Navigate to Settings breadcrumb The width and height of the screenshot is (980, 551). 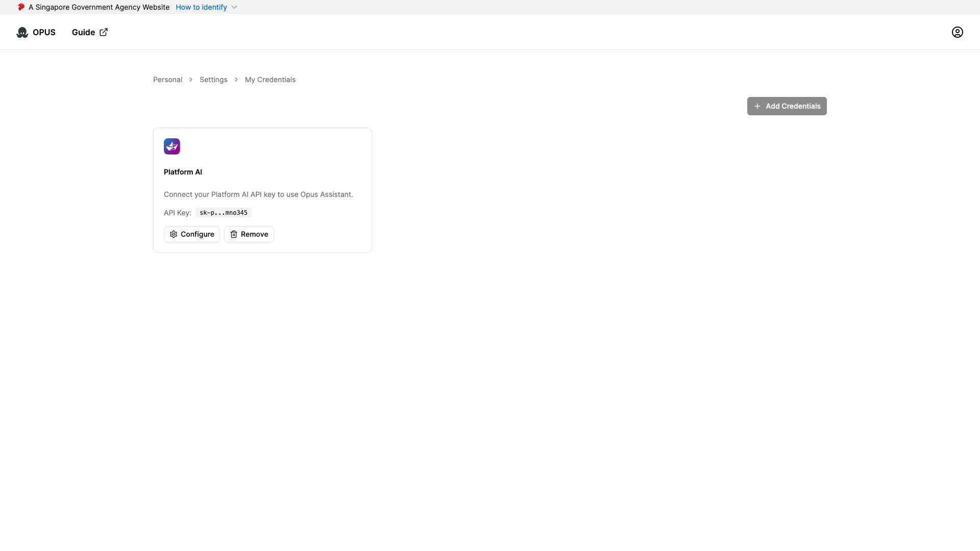(x=213, y=80)
